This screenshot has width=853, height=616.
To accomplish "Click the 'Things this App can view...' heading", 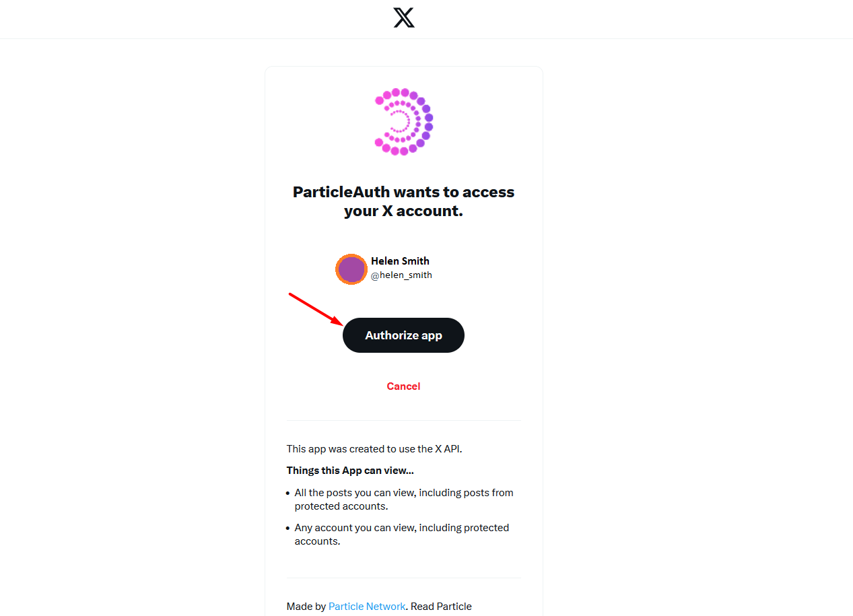I will tap(350, 471).
